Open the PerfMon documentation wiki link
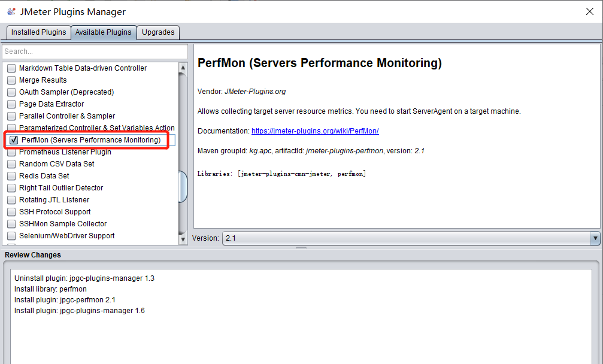This screenshot has height=364, width=603. 315,131
